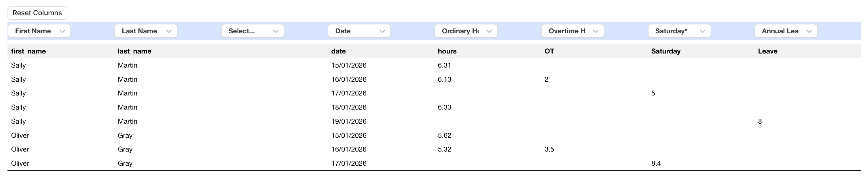Select the 6.31 hours cell
The width and height of the screenshot is (868, 176).
pyautogui.click(x=444, y=65)
